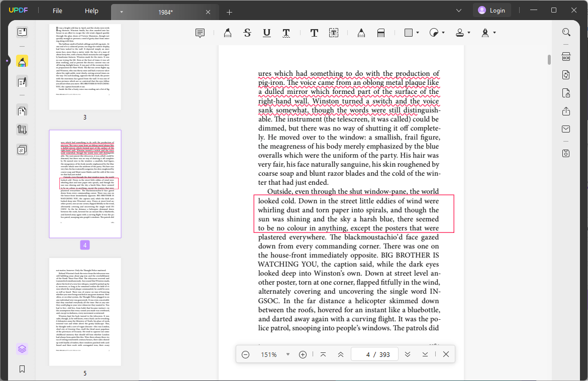Select the Signature pen tool
Image resolution: width=588 pixels, height=381 pixels.
point(485,33)
